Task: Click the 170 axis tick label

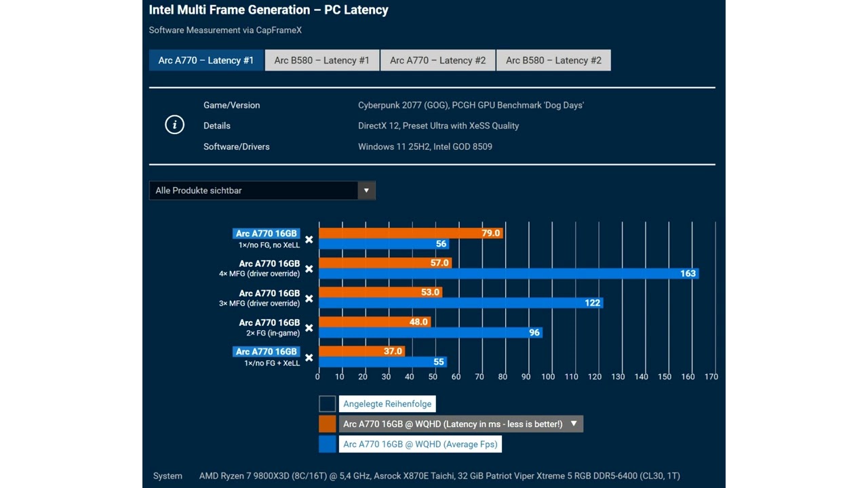Action: 711,377
